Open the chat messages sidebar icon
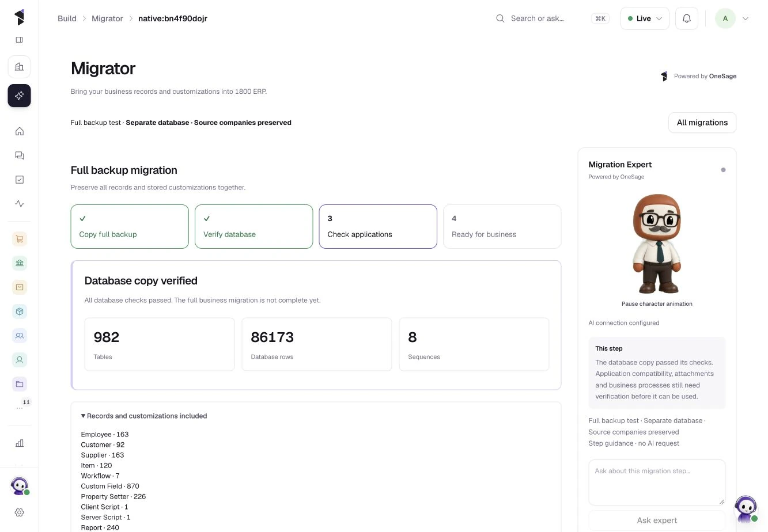 [19, 155]
